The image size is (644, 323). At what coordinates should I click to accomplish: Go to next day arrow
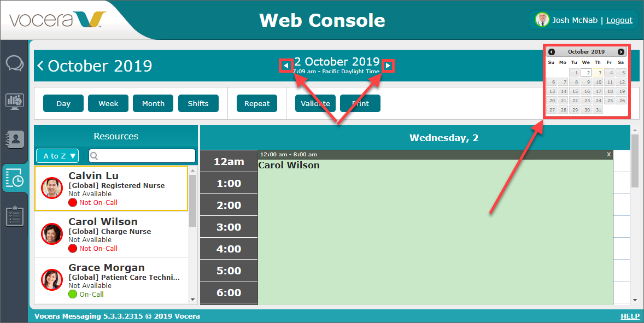pyautogui.click(x=388, y=66)
